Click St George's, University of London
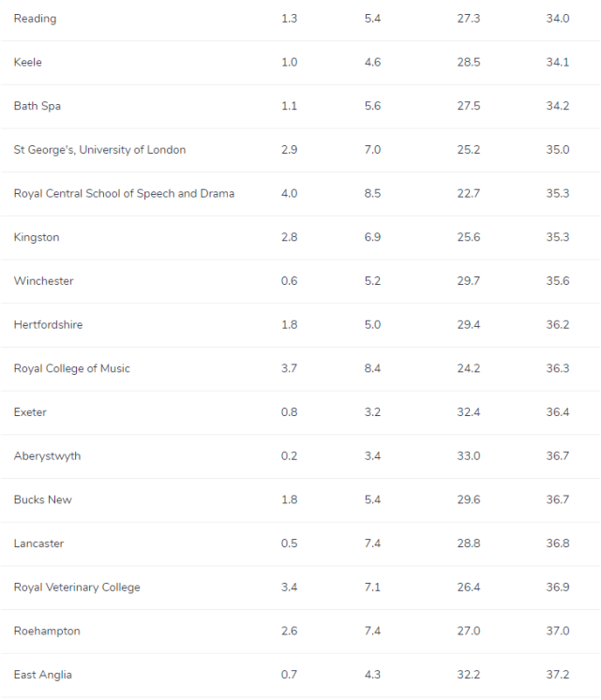The width and height of the screenshot is (601, 700). (99, 150)
